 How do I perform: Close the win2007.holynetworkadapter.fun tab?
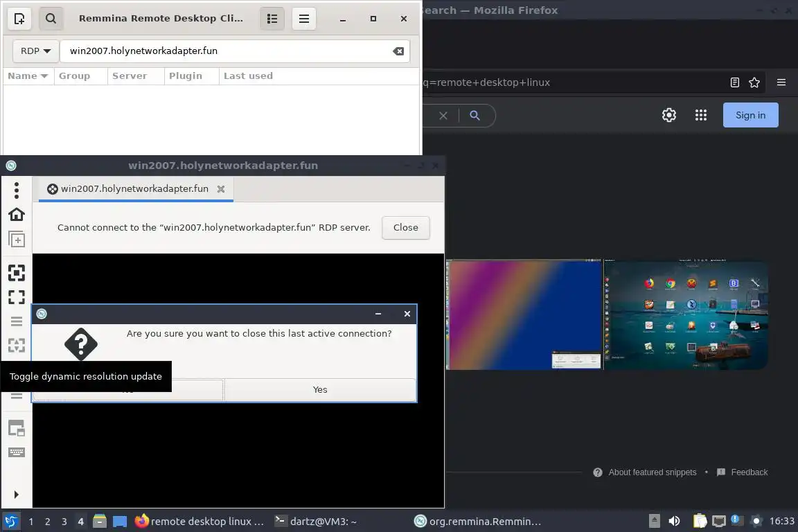[221, 189]
